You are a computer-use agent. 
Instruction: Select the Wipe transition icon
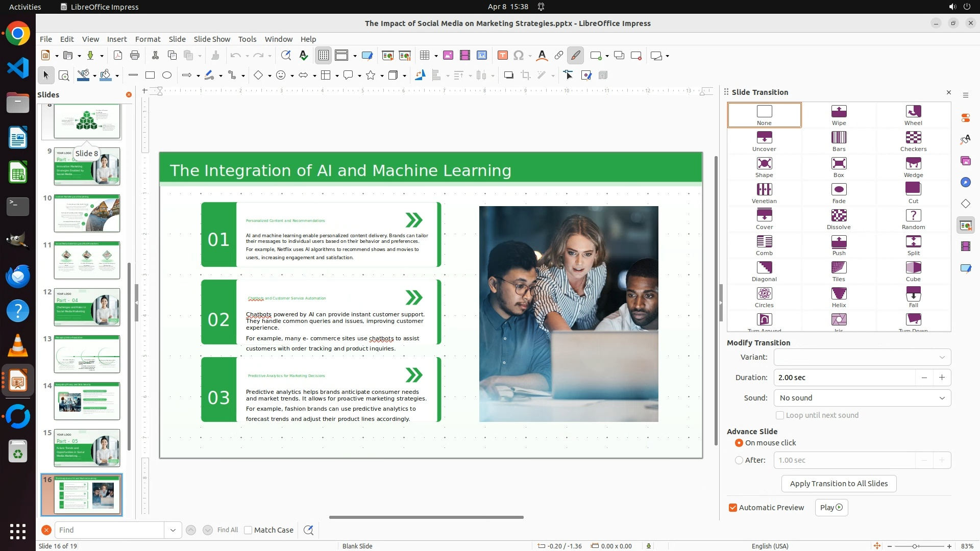839,114
